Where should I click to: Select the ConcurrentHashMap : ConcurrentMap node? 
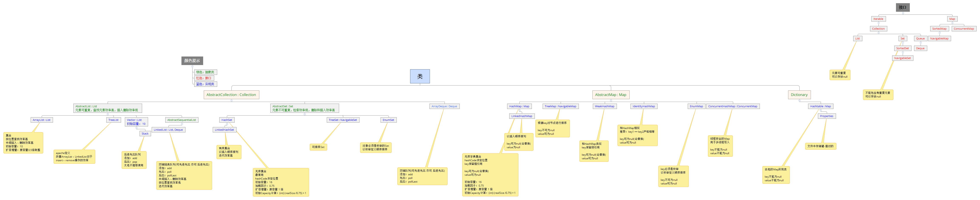coord(733,106)
